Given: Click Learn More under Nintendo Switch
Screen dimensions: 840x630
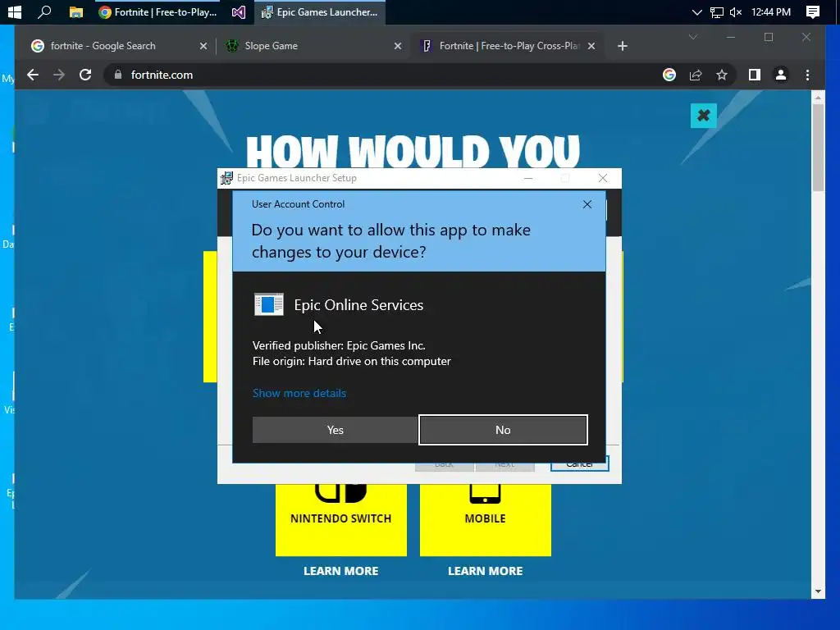Looking at the screenshot, I should (x=340, y=571).
